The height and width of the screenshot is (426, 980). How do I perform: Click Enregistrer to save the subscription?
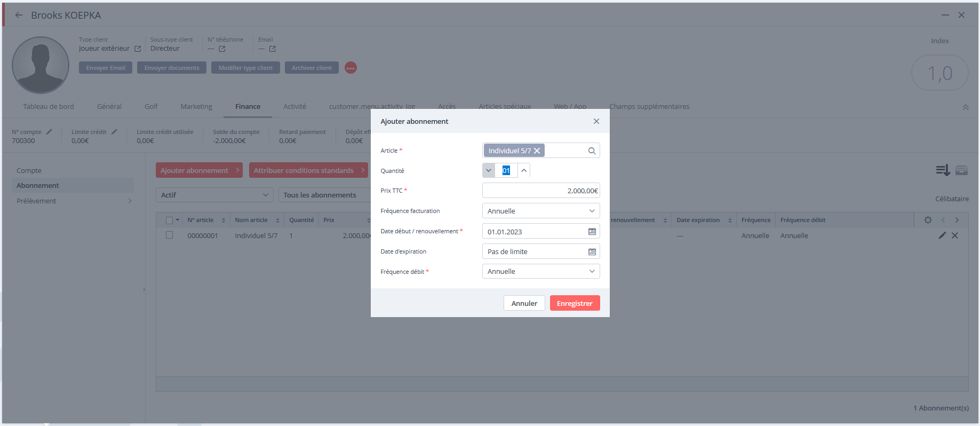tap(575, 303)
